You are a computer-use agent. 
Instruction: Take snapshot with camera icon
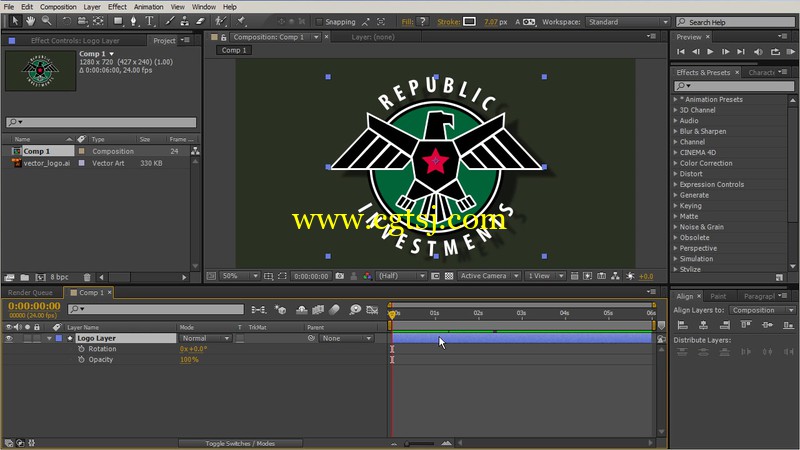[340, 276]
